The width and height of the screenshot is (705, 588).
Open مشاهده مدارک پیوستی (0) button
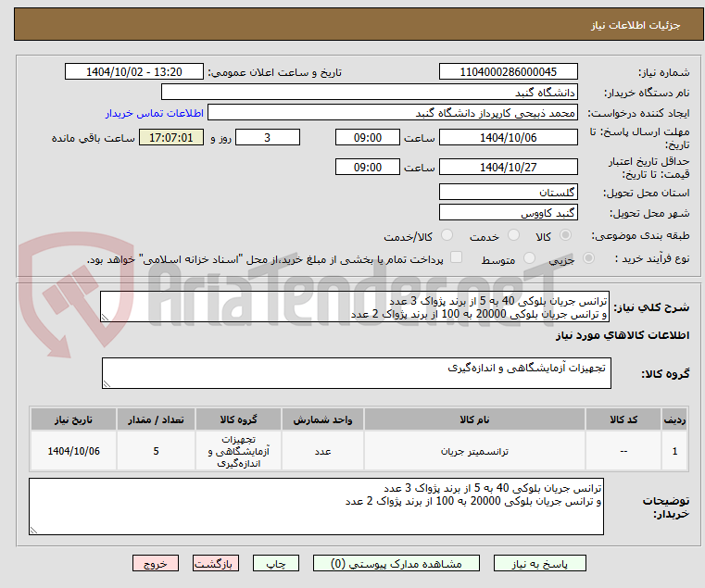pos(397,563)
